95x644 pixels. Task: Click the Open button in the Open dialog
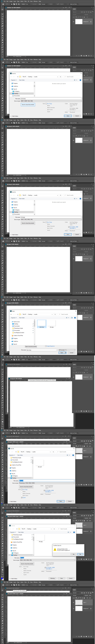(62, 353)
